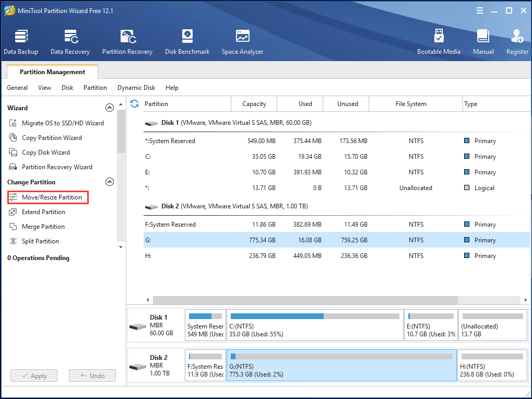Click the Move/Resize Partition icon
Image resolution: width=532 pixels, height=399 pixels.
point(13,197)
